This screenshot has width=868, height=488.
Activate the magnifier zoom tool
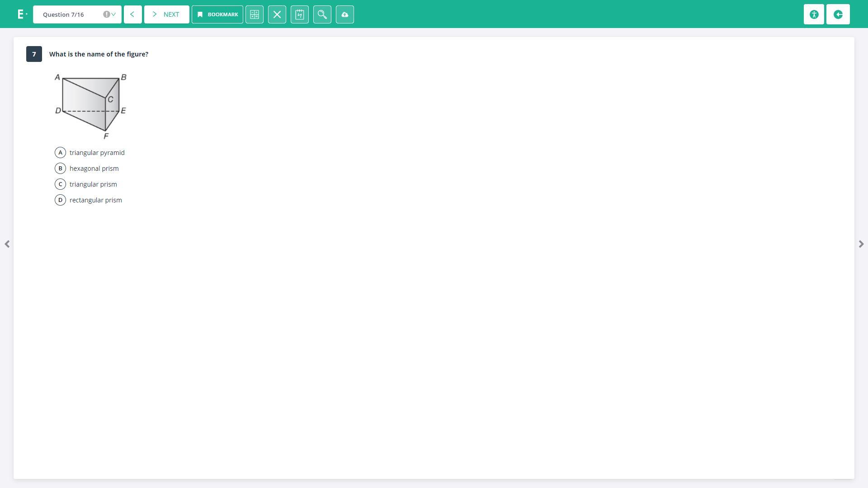(322, 14)
